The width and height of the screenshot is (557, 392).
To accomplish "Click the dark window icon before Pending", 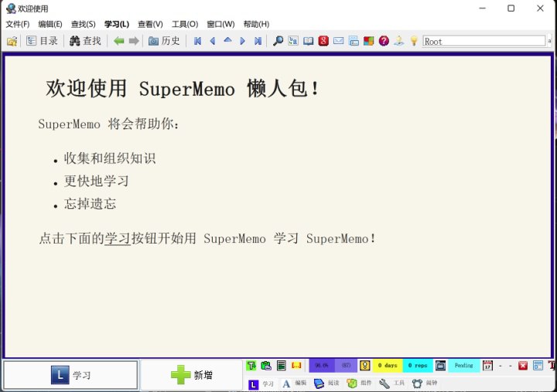I will tap(440, 366).
